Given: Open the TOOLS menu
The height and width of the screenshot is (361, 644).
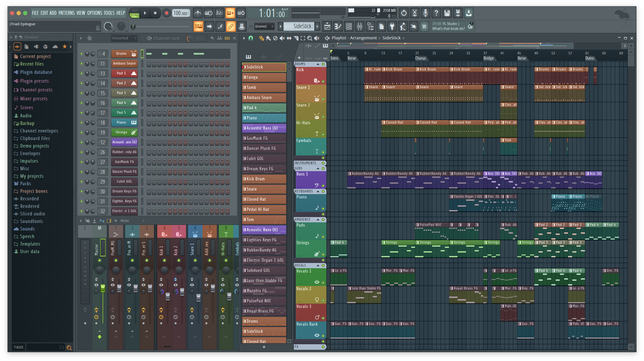Looking at the screenshot, I should point(109,13).
